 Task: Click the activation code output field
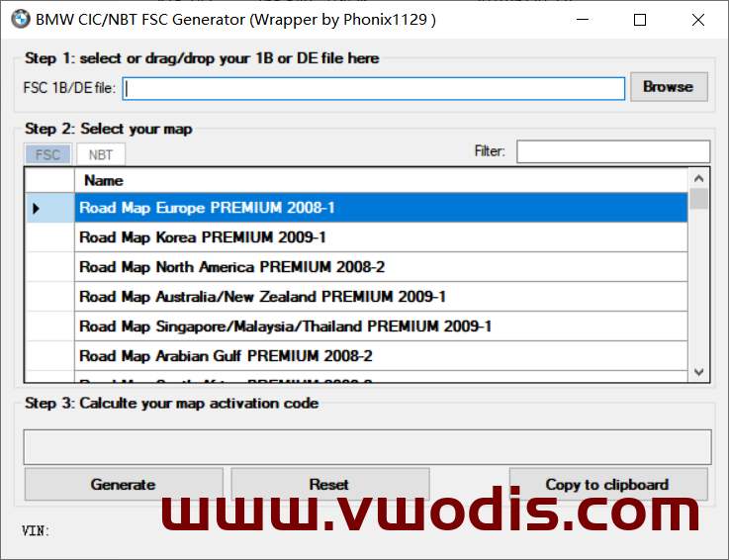tap(367, 446)
